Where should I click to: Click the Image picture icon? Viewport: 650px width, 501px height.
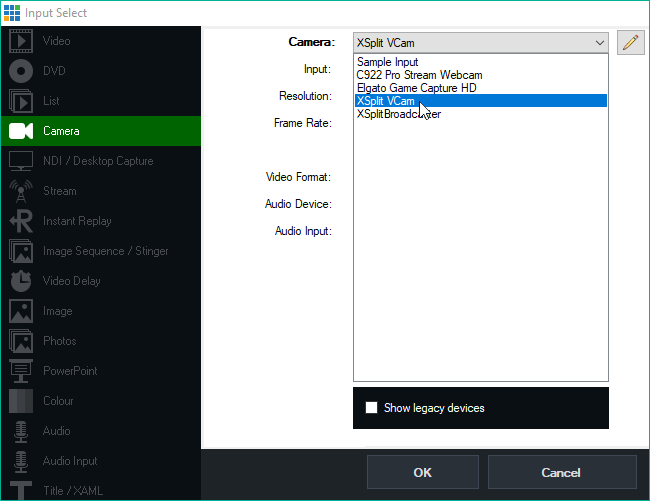[21, 311]
